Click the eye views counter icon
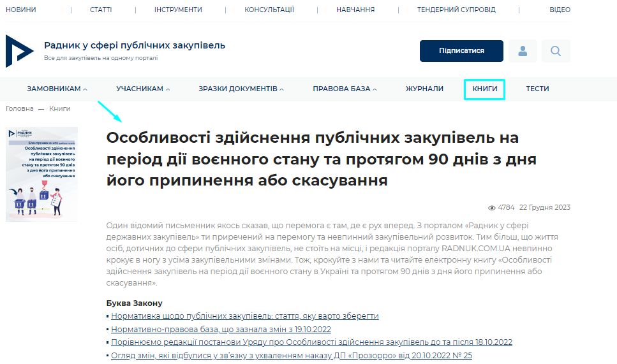The image size is (617, 364). 491,208
